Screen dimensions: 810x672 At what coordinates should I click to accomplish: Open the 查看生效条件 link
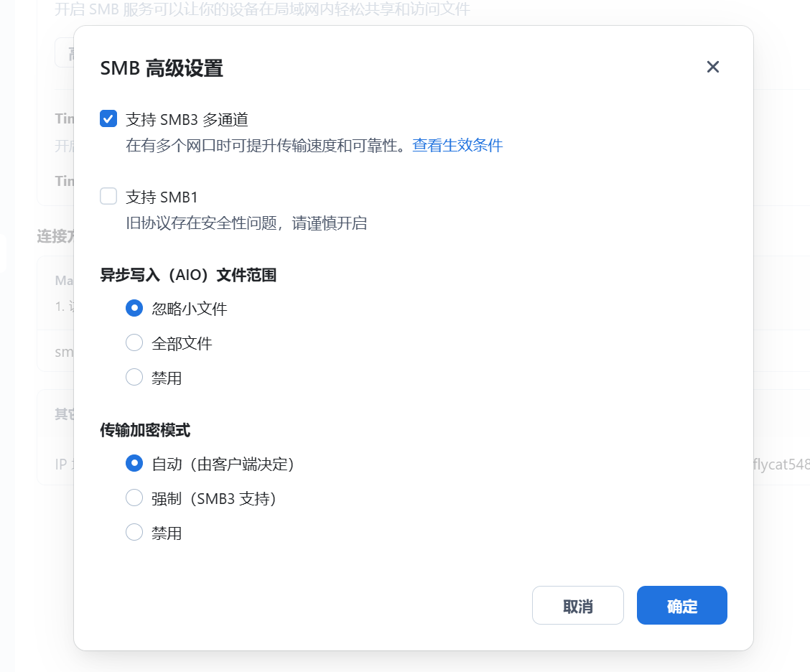tap(457, 146)
